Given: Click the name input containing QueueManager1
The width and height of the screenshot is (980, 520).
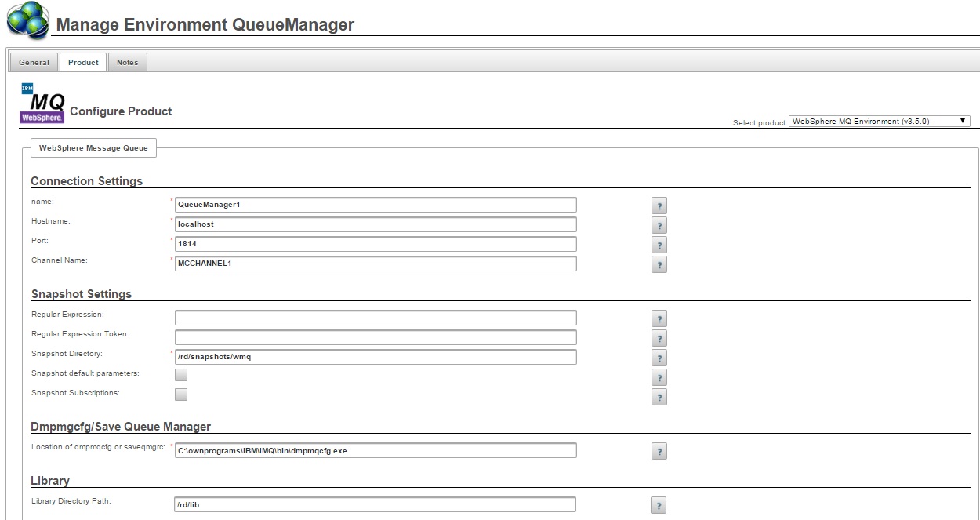Looking at the screenshot, I should coord(376,205).
